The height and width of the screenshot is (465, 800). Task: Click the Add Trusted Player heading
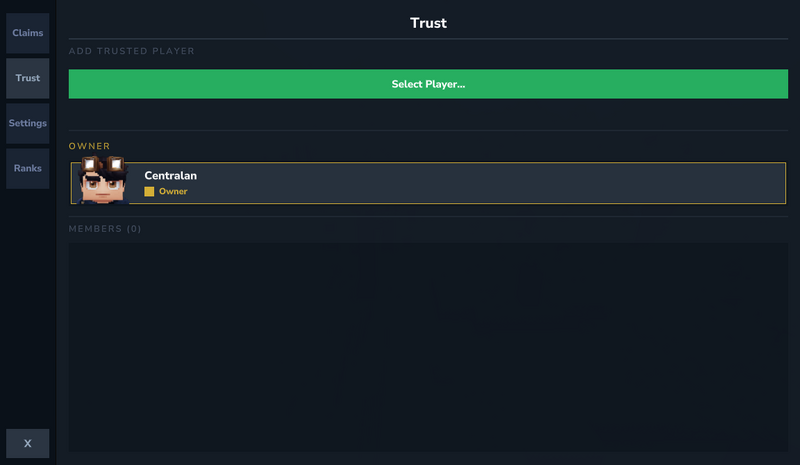tap(131, 51)
